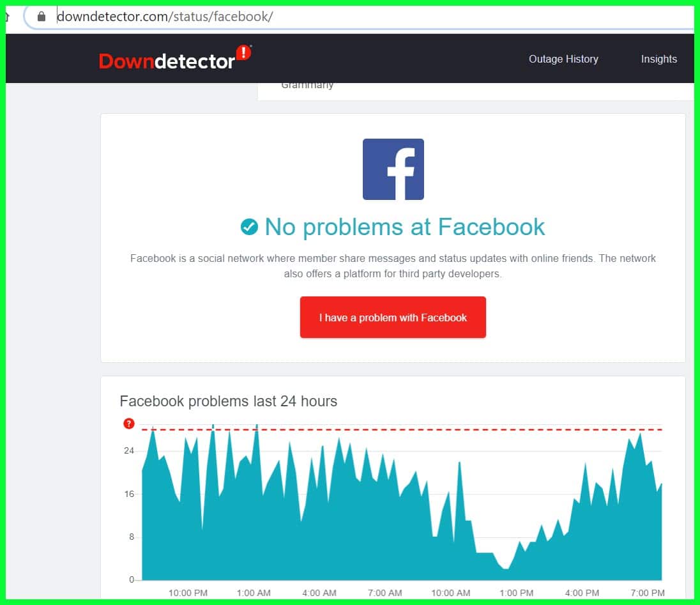Click the 7:00 AM axis label

point(385,593)
